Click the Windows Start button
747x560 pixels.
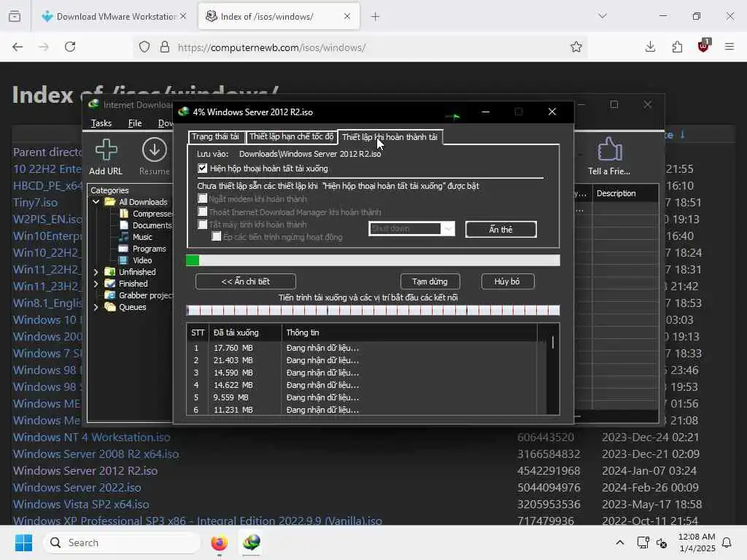point(23,542)
